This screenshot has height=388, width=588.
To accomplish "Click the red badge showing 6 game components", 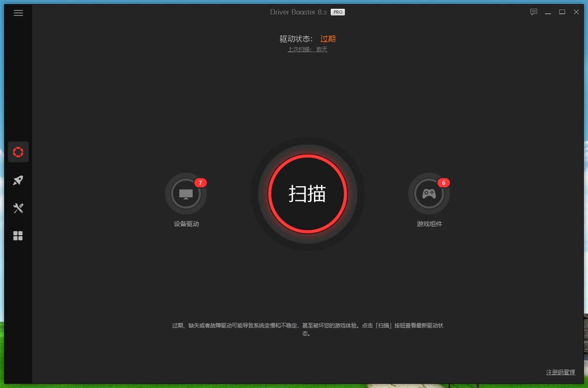I will click(443, 183).
